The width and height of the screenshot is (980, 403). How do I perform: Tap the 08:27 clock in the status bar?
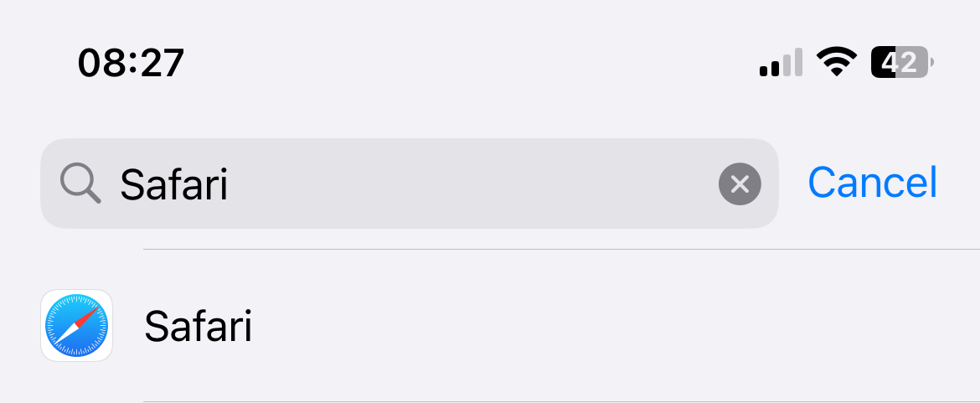[131, 62]
